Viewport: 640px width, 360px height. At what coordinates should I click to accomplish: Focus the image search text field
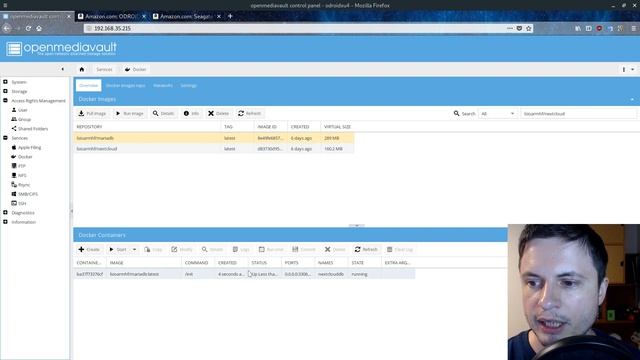[x=578, y=113]
